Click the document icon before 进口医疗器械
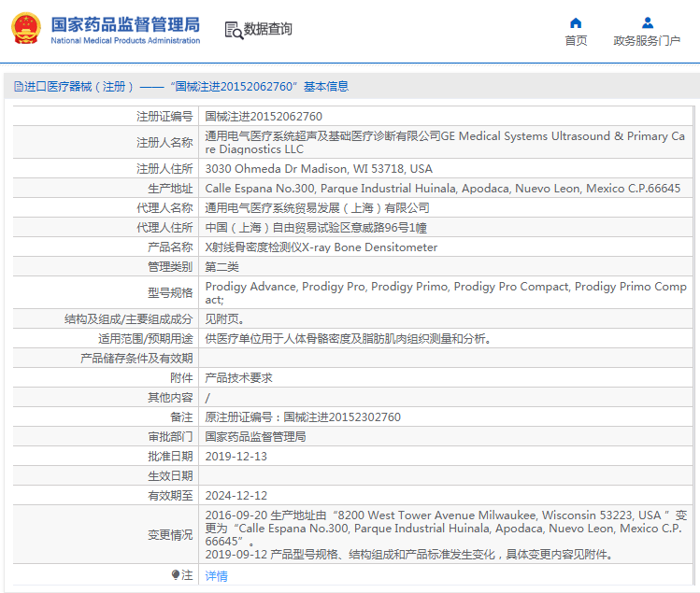The image size is (700, 593). click(x=19, y=87)
